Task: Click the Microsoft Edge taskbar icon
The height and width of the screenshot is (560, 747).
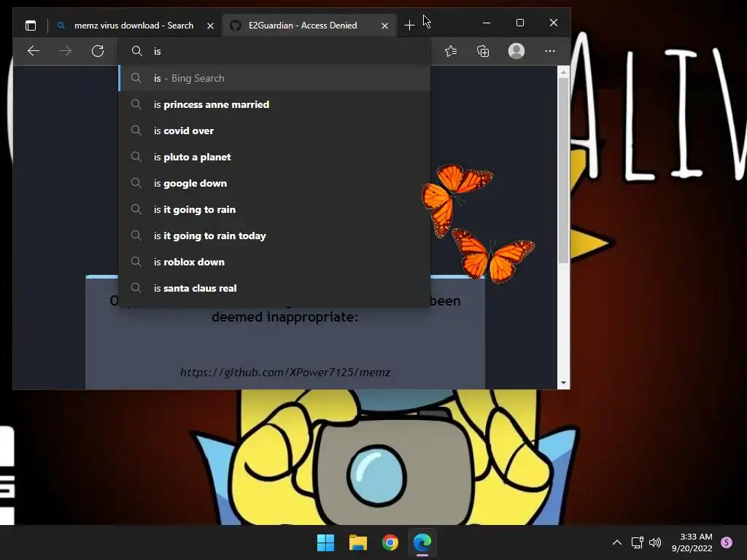Action: (422, 542)
